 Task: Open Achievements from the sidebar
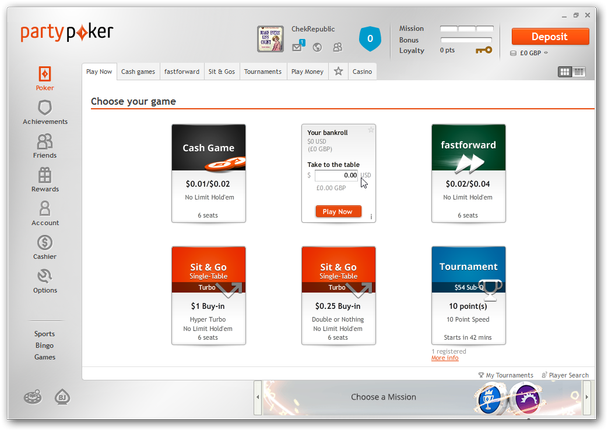pyautogui.click(x=45, y=112)
